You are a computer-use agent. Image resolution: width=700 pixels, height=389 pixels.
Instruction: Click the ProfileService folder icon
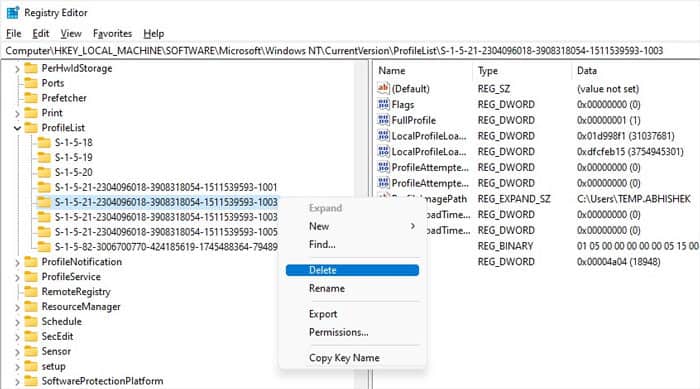[31, 277]
